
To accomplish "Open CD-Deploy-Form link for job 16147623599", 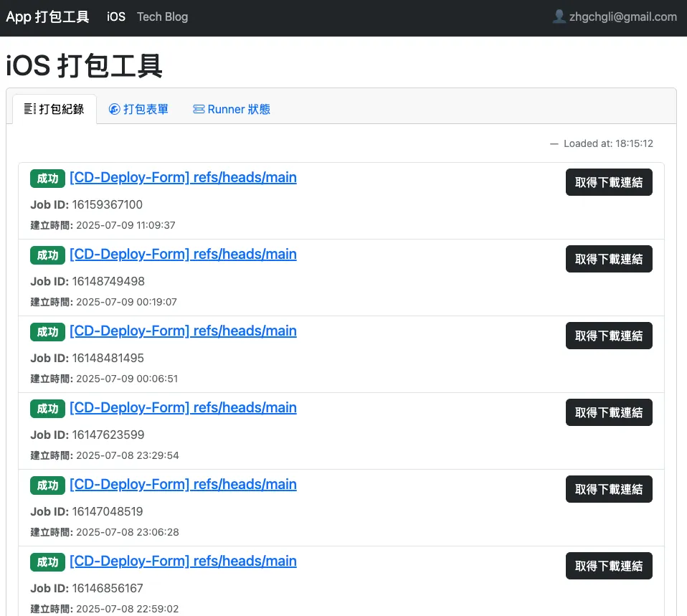I will click(x=183, y=408).
